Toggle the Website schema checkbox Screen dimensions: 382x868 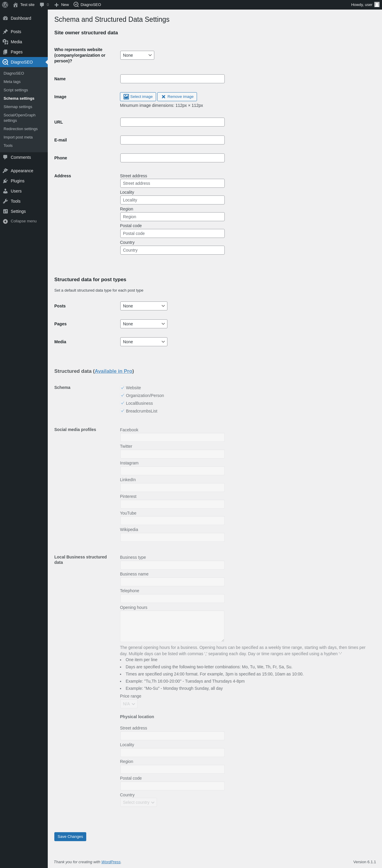click(x=123, y=388)
